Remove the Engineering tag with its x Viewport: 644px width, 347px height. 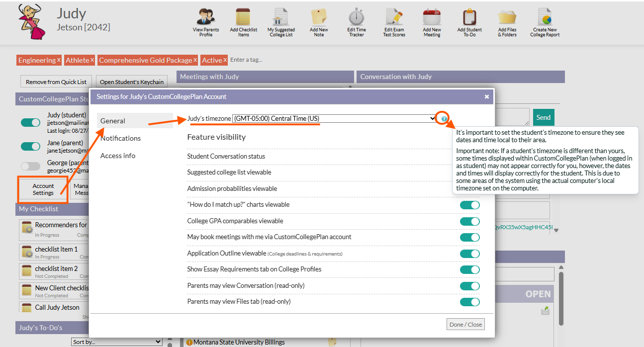[x=59, y=60]
